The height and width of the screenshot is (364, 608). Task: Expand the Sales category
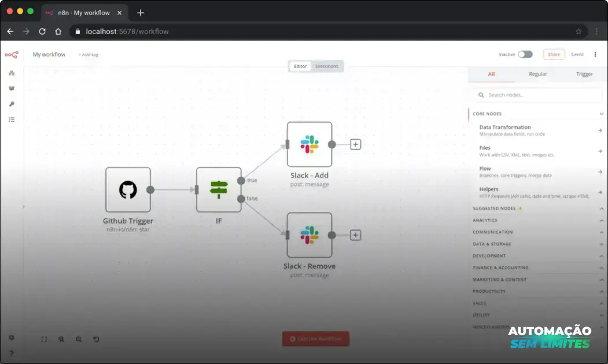click(602, 303)
